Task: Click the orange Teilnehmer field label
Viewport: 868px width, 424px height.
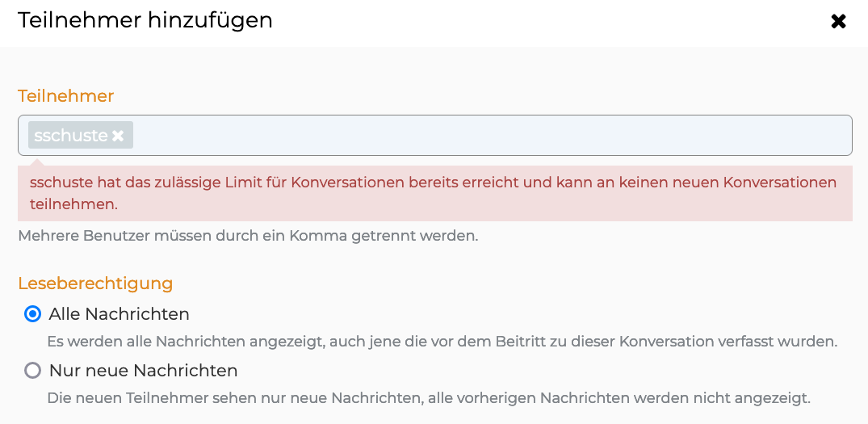Action: (x=65, y=96)
